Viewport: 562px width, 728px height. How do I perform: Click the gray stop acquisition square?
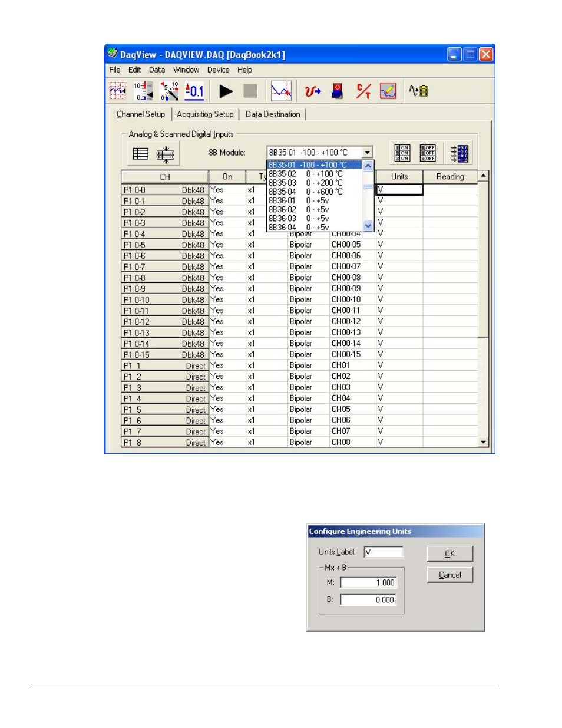(250, 91)
